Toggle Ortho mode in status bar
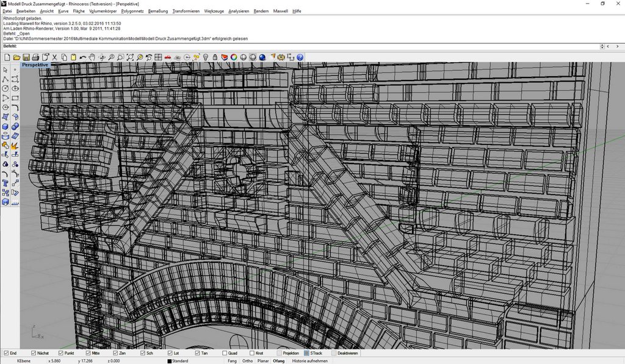This screenshot has width=625, height=364. [x=248, y=361]
